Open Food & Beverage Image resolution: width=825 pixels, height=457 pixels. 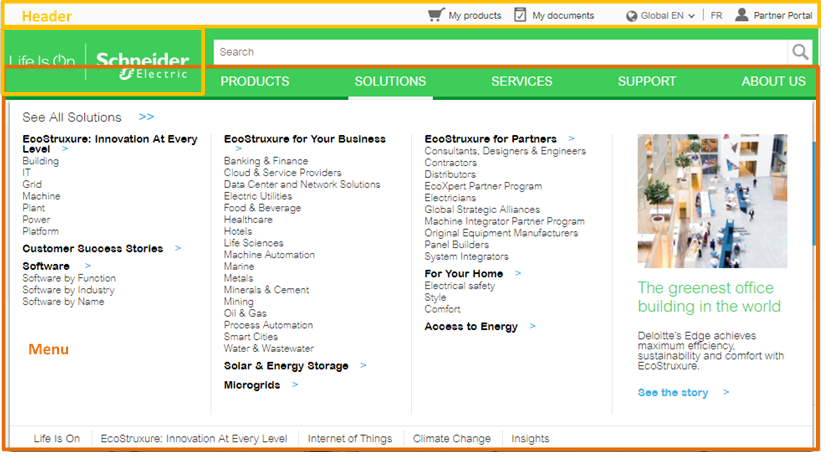(x=263, y=208)
